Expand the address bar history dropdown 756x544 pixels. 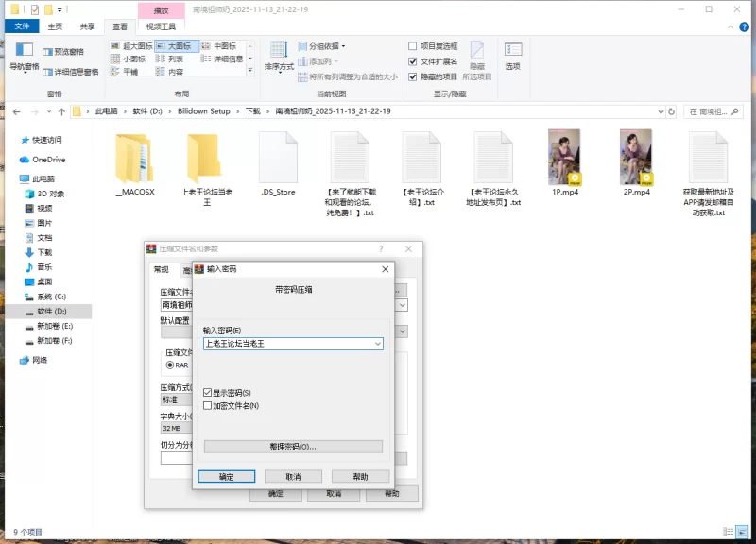[661, 111]
